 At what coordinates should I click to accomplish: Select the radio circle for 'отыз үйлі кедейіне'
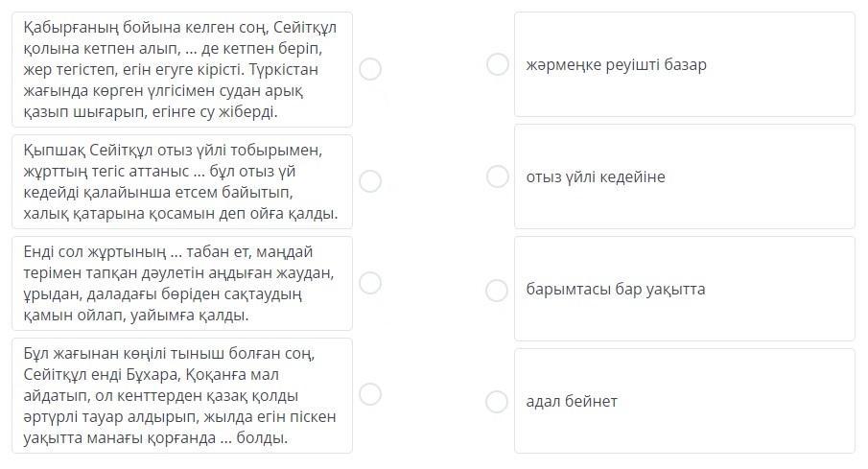click(x=497, y=176)
